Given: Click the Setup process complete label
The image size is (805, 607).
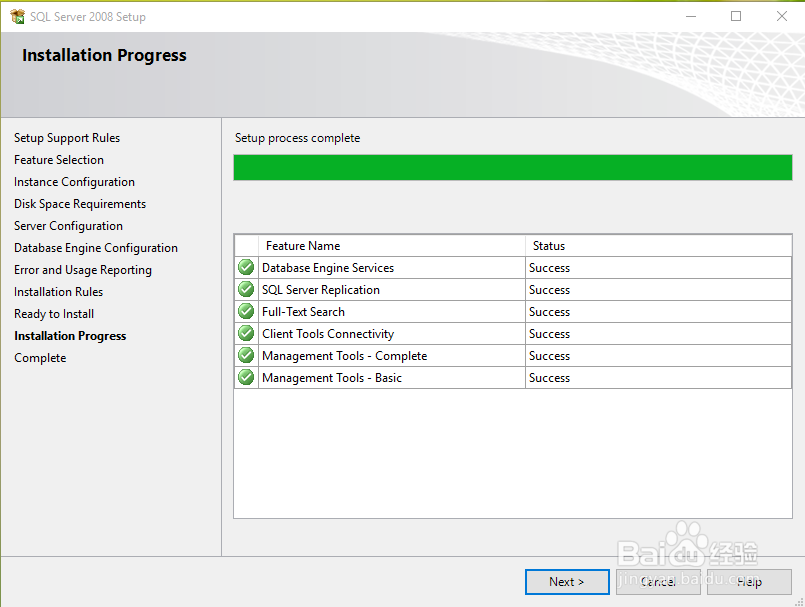Looking at the screenshot, I should pyautogui.click(x=298, y=138).
